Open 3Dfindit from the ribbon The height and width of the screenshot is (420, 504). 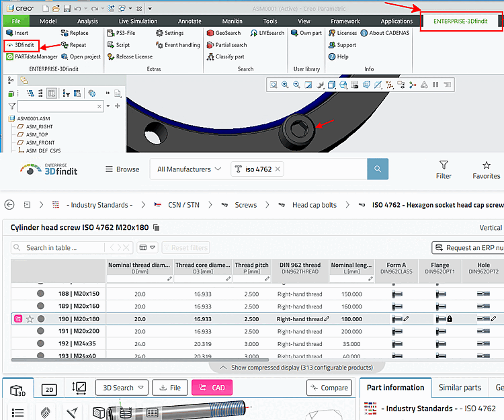pos(22,45)
